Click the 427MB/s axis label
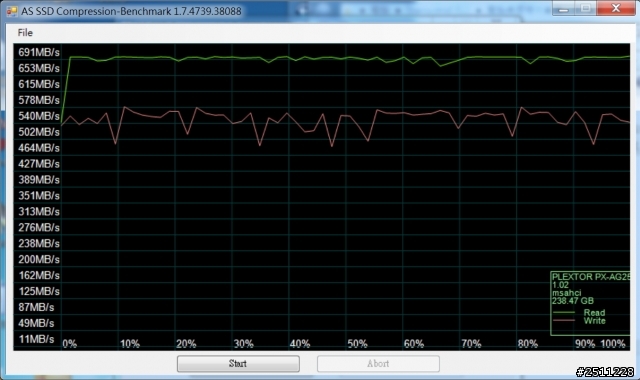The image size is (640, 380). tap(39, 164)
